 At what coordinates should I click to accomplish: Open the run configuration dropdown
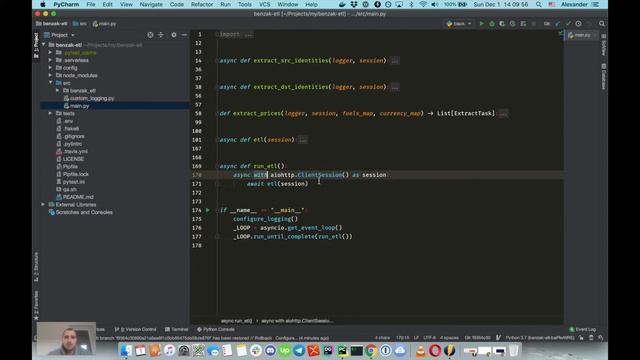(x=459, y=24)
